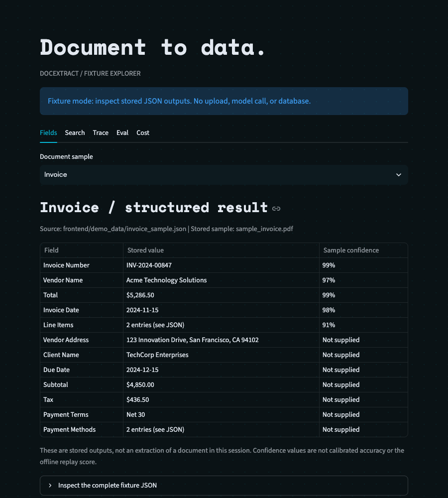Click the Document to data. title

(x=152, y=47)
